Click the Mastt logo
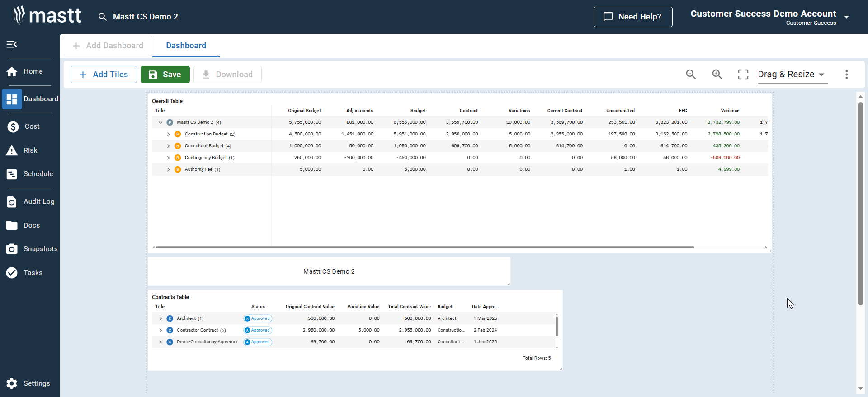The image size is (868, 397). pyautogui.click(x=47, y=15)
